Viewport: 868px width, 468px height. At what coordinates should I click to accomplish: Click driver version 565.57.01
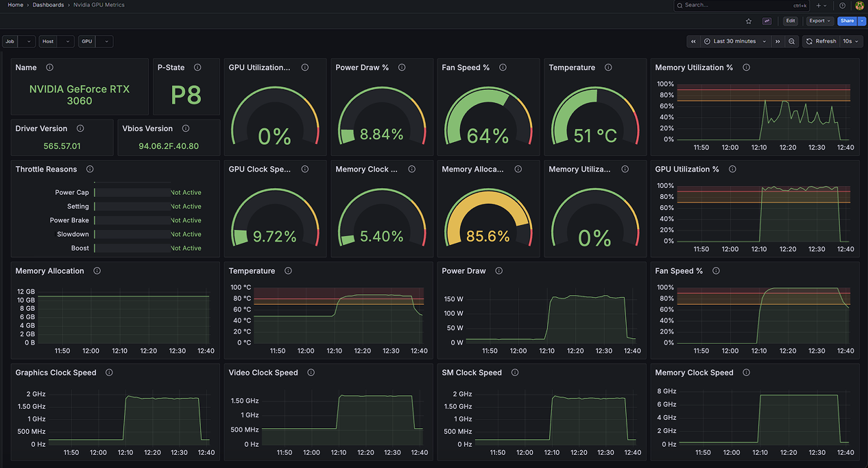(62, 146)
